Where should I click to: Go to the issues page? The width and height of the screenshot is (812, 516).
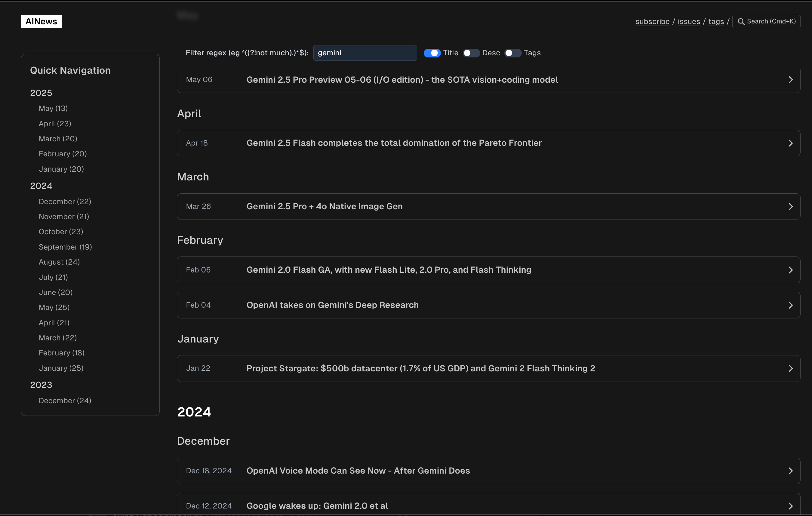pos(689,22)
